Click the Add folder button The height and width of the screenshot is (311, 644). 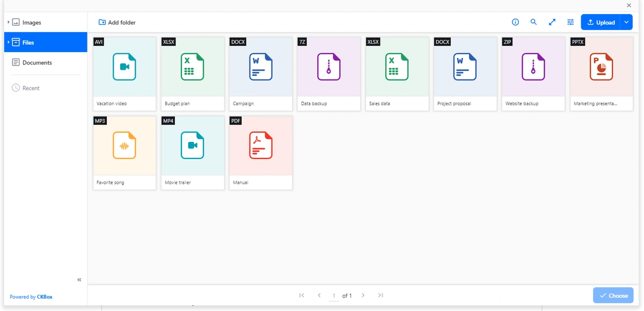pos(117,23)
